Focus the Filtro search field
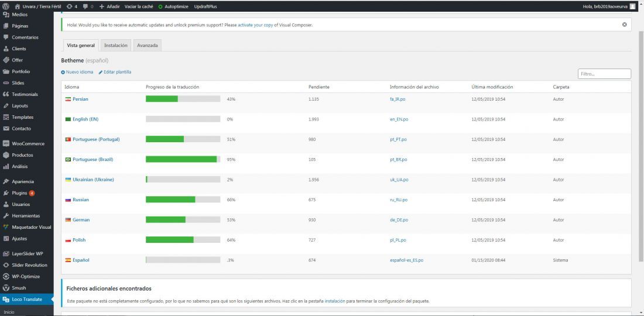The image size is (644, 316). pyautogui.click(x=604, y=74)
